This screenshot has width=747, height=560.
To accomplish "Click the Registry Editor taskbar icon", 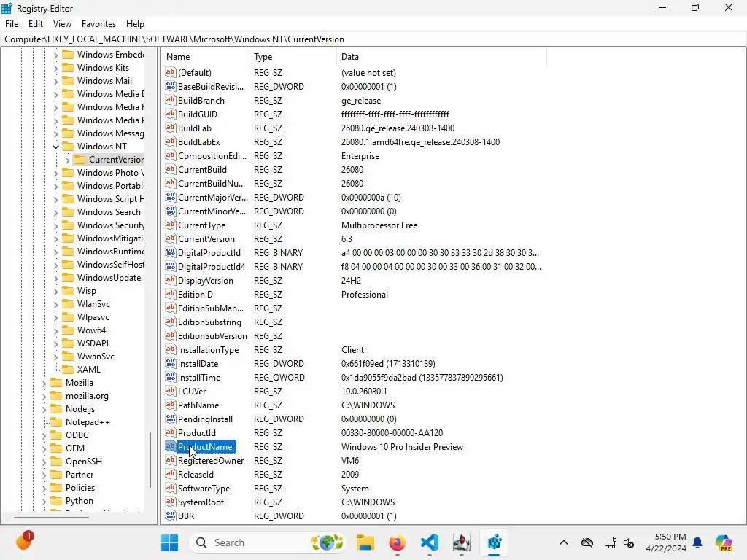I will coord(494,542).
